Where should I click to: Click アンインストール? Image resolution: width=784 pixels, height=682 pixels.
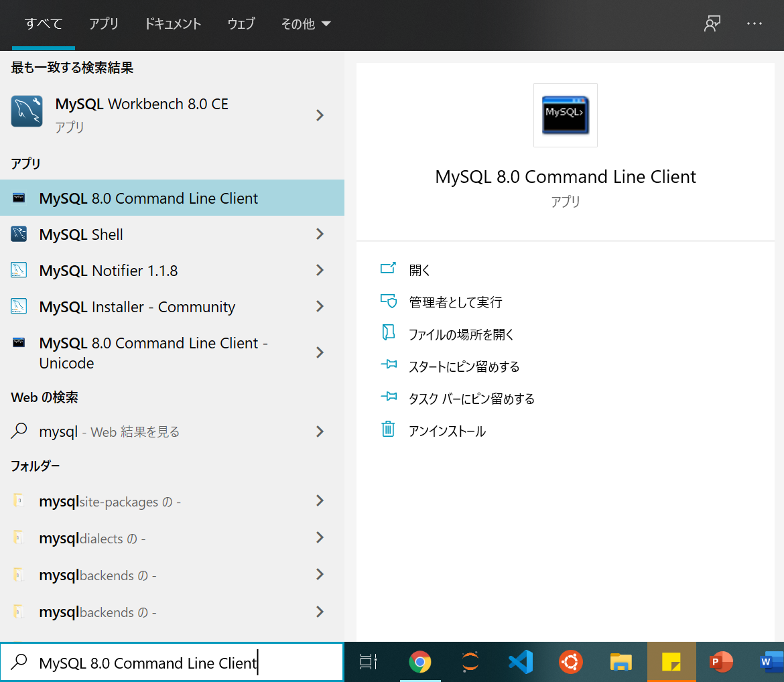pyautogui.click(x=447, y=431)
